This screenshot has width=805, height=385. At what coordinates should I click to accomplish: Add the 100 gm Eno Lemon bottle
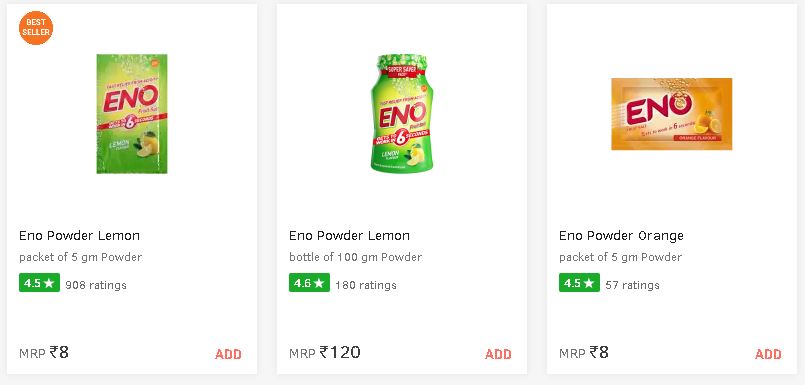coord(498,354)
